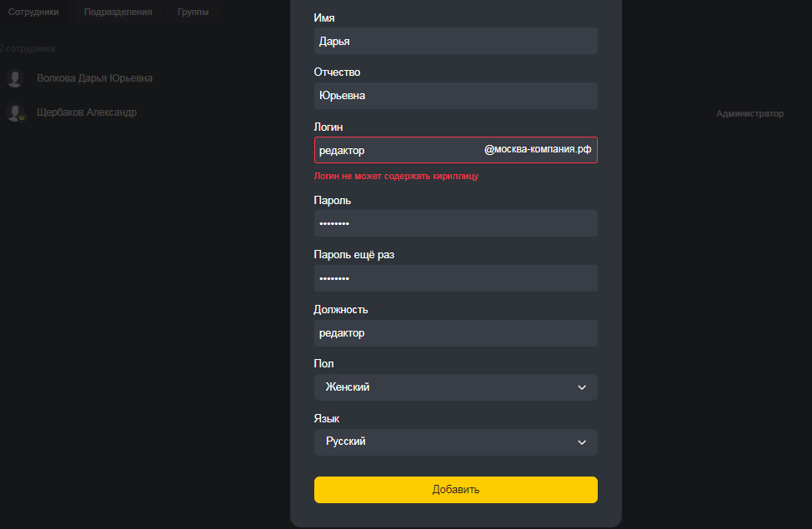The width and height of the screenshot is (812, 529).
Task: Click the chevron arrow in the Пол field
Action: point(582,387)
